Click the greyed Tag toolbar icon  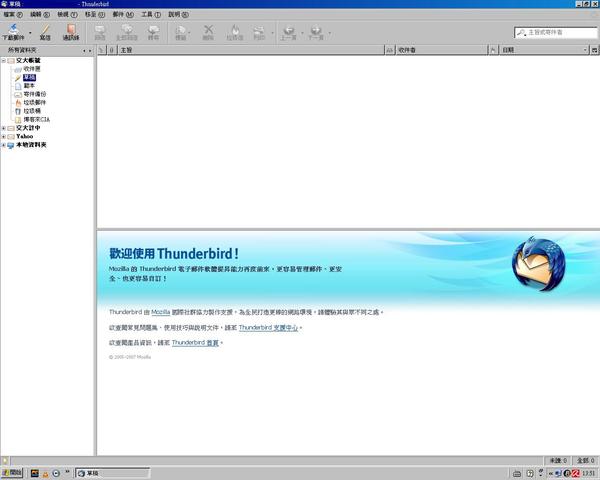coord(181,33)
